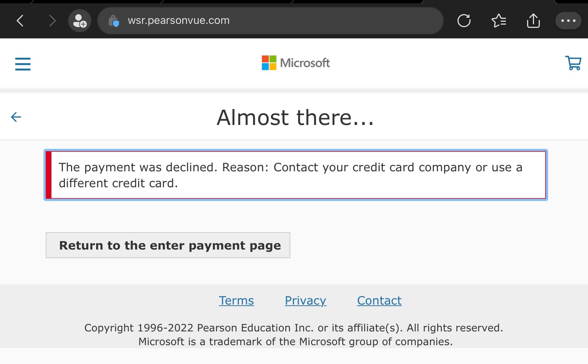Image resolution: width=588 pixels, height=364 pixels.
Task: Return to the enter payment page
Action: (x=168, y=245)
